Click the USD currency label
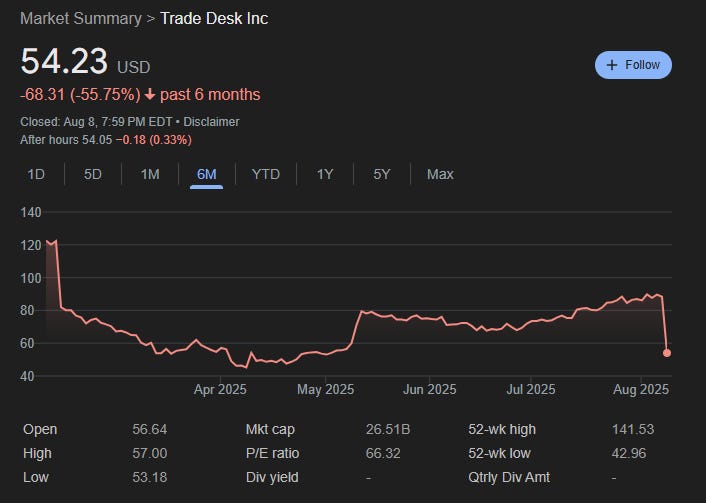This screenshot has height=503, width=706. click(134, 68)
